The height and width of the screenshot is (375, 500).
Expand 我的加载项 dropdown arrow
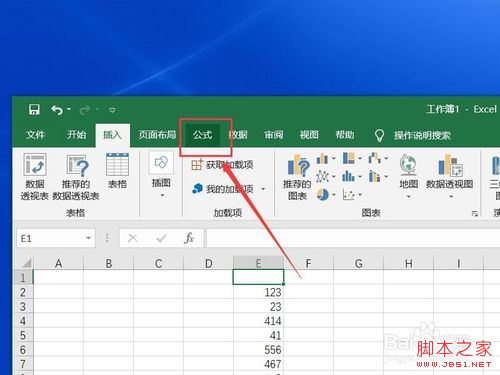(x=263, y=189)
